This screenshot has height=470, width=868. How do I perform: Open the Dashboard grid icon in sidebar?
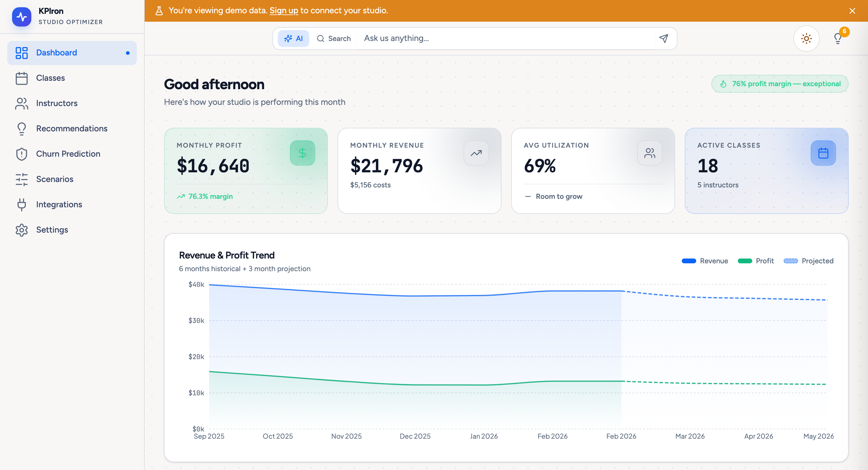22,53
